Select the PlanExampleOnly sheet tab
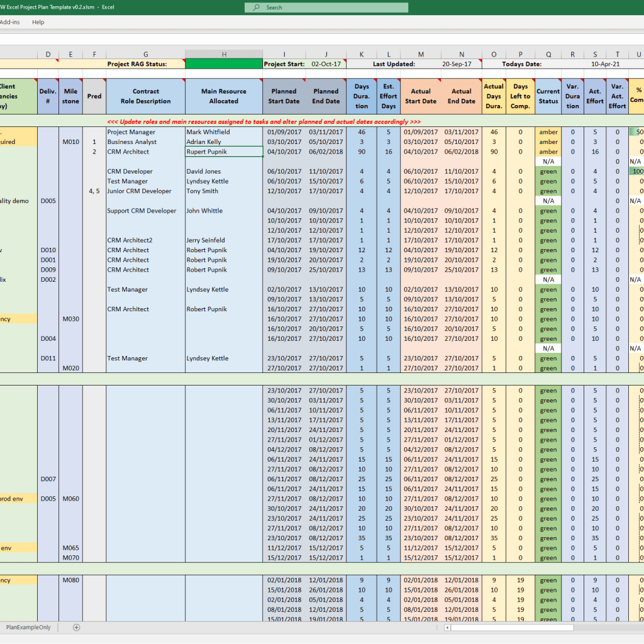644x644 pixels. pyautogui.click(x=28, y=627)
